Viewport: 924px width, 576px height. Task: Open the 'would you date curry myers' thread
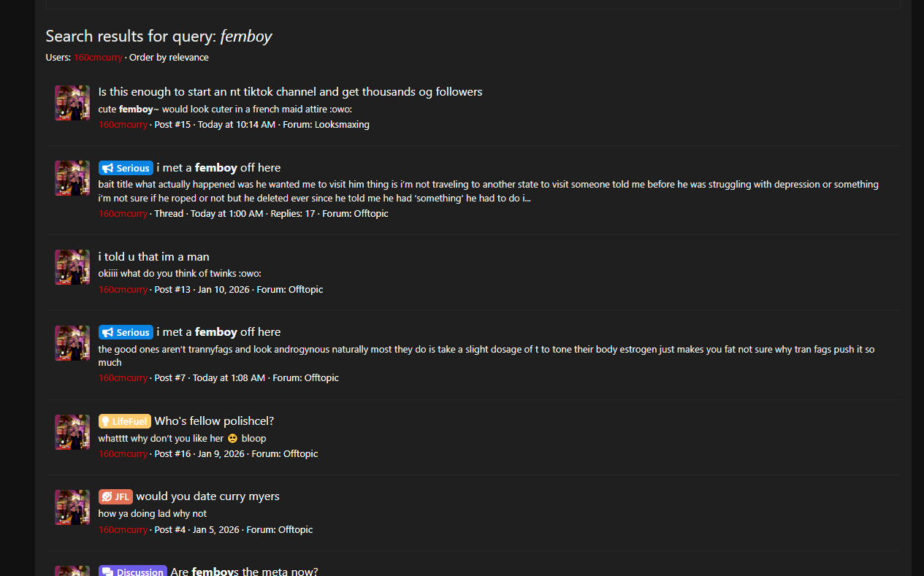[x=207, y=496]
